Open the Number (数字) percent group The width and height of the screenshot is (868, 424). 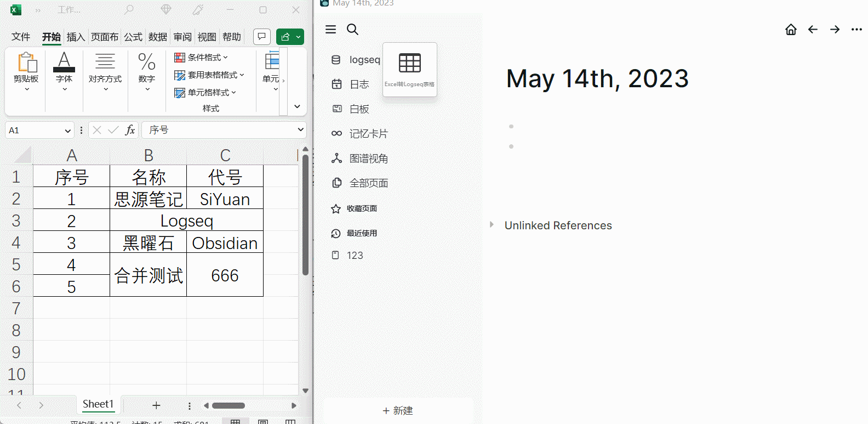pyautogui.click(x=147, y=71)
